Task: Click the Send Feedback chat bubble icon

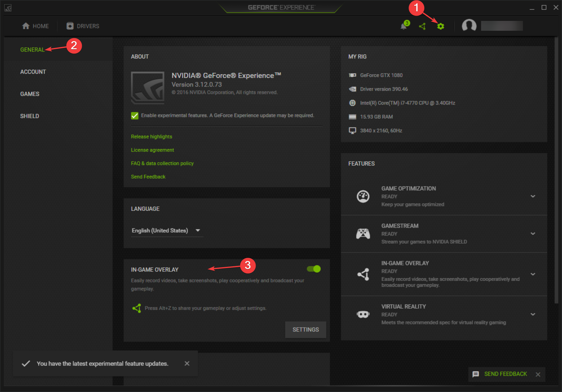Action: tap(476, 374)
